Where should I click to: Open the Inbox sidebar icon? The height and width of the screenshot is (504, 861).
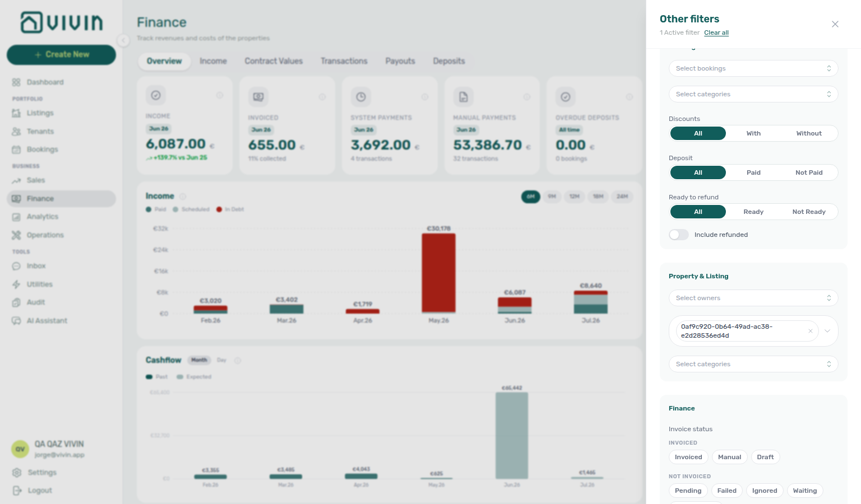tap(16, 266)
